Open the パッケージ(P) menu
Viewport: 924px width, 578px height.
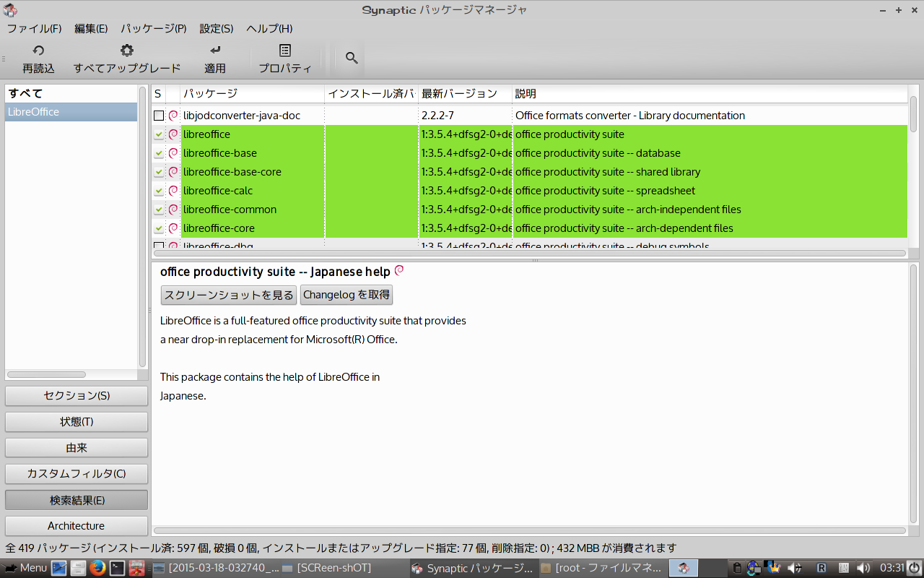point(154,29)
